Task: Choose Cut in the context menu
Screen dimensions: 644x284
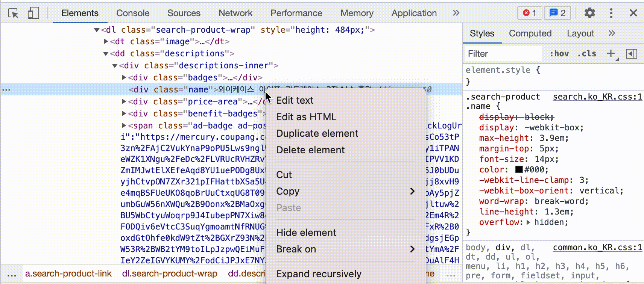Action: tap(345, 175)
